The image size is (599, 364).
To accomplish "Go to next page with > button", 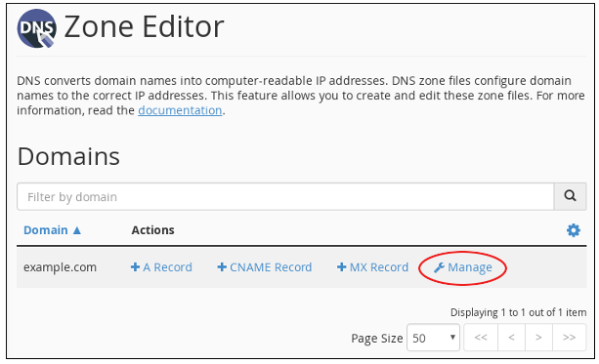I will 538,338.
